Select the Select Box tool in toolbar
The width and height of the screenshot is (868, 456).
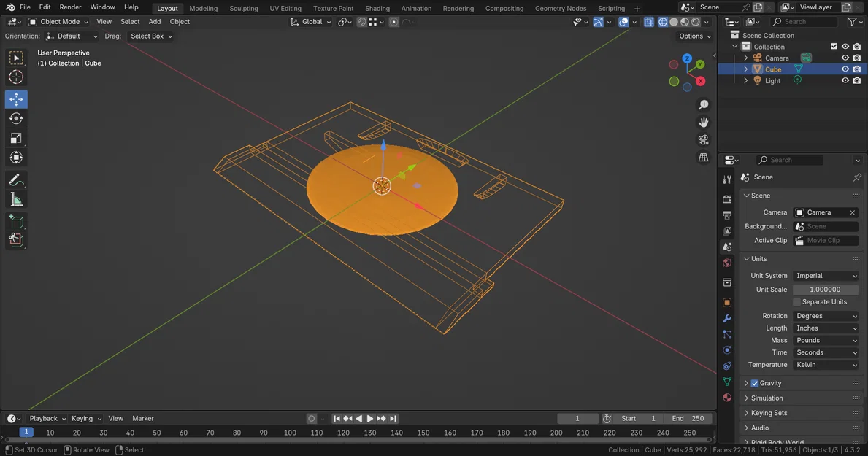[x=16, y=58]
